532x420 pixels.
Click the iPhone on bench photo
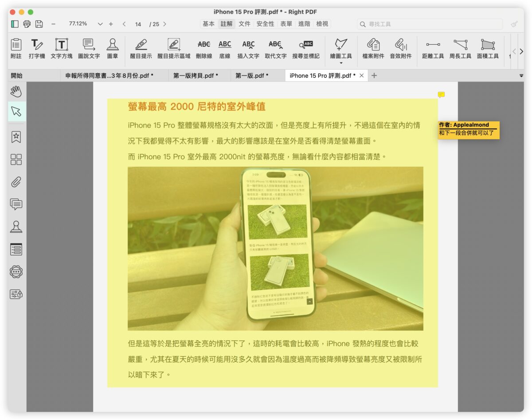point(275,248)
